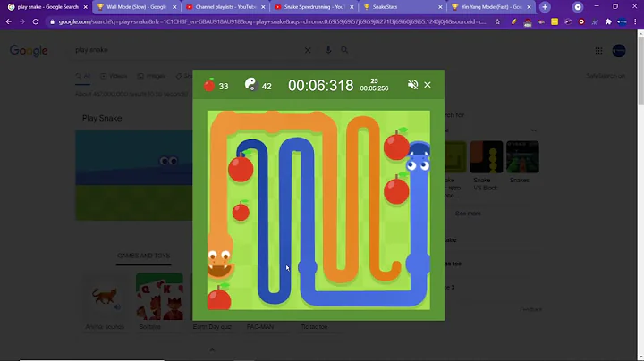The height and width of the screenshot is (361, 644).
Task: Open the yellow highlighter pen extension
Action: click(513, 21)
